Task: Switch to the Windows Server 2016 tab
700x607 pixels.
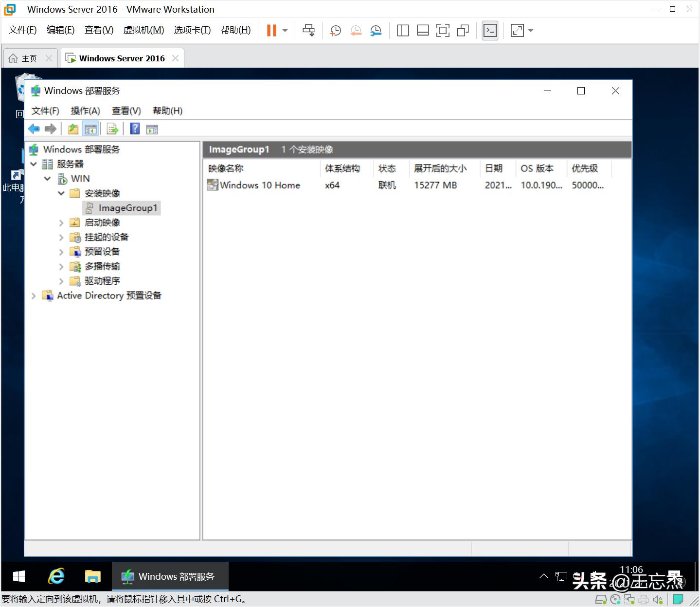Action: (x=121, y=58)
